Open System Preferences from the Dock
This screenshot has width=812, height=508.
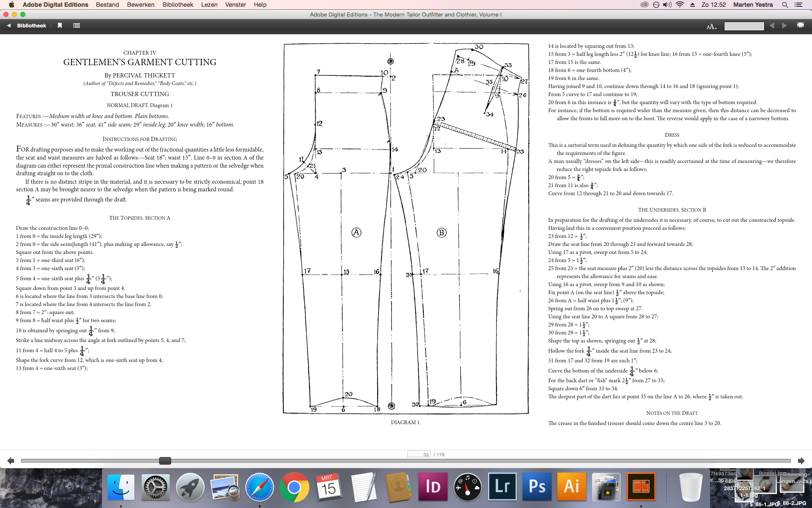[x=156, y=487]
